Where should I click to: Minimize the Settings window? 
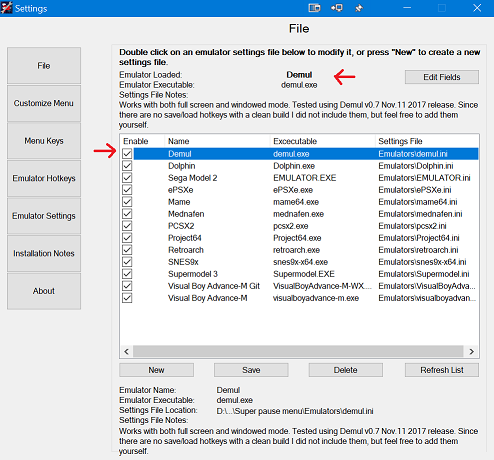(x=407, y=8)
